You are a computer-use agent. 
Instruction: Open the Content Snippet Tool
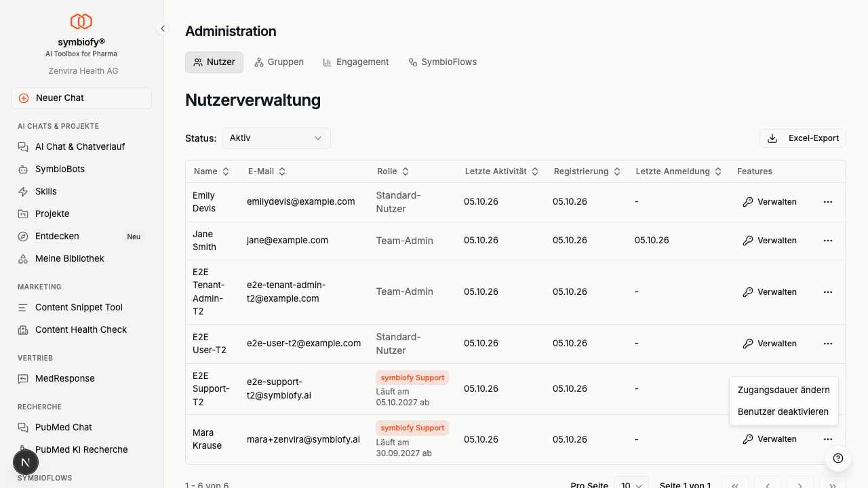[x=81, y=308]
